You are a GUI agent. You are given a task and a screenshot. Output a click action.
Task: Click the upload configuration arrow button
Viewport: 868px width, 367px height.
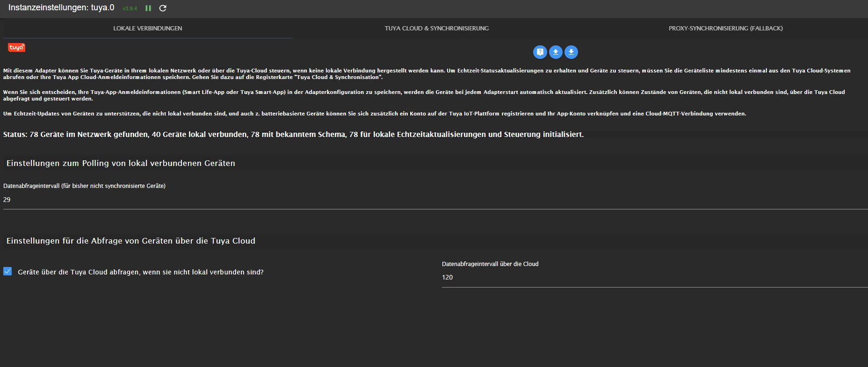point(556,52)
